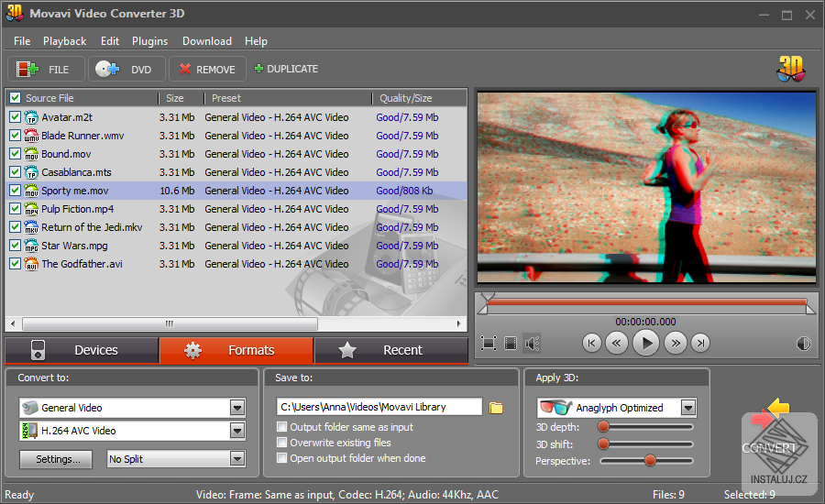The height and width of the screenshot is (504, 825).
Task: Toggle the select-all Source File checkbox
Action: pyautogui.click(x=16, y=98)
